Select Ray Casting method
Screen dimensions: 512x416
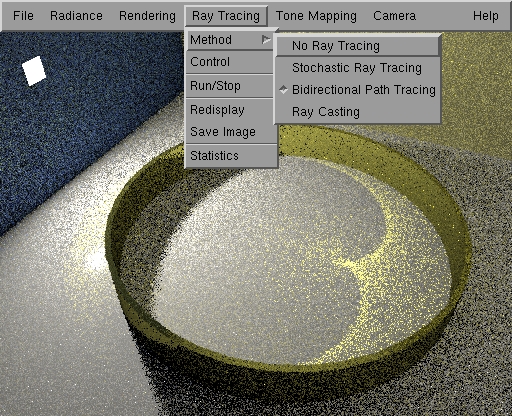point(358,112)
